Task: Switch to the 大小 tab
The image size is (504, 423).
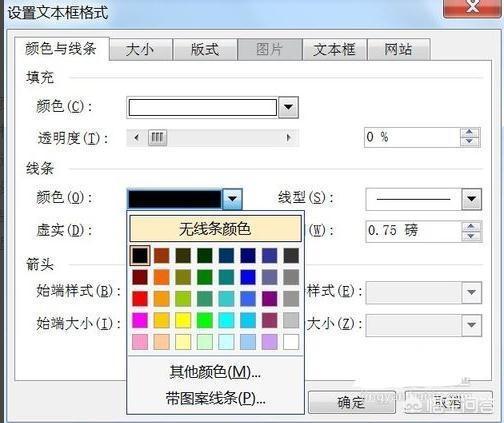Action: tap(140, 49)
